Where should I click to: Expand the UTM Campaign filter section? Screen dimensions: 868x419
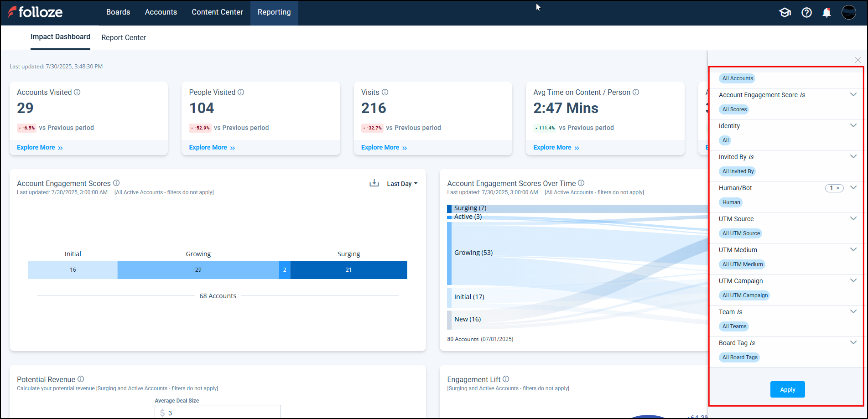pyautogui.click(x=853, y=281)
